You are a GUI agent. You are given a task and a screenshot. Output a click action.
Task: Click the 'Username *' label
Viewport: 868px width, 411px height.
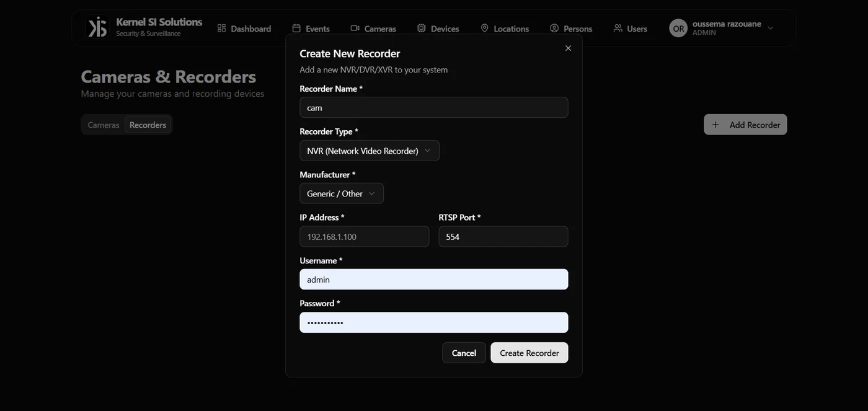pyautogui.click(x=321, y=260)
